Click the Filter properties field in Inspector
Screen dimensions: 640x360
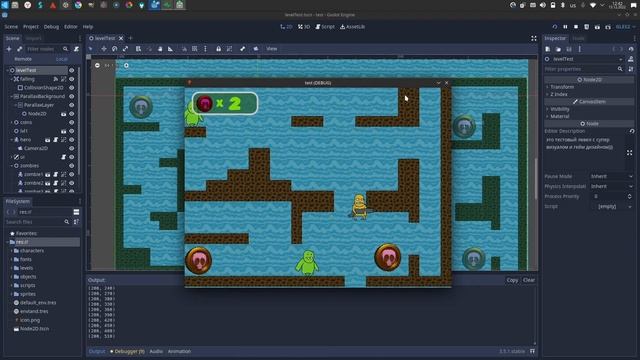(584, 69)
